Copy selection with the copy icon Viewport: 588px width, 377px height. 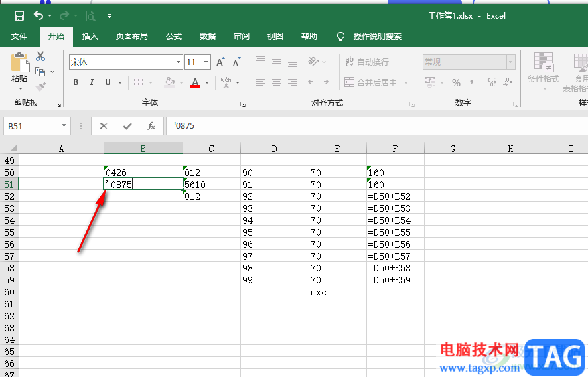[40, 71]
